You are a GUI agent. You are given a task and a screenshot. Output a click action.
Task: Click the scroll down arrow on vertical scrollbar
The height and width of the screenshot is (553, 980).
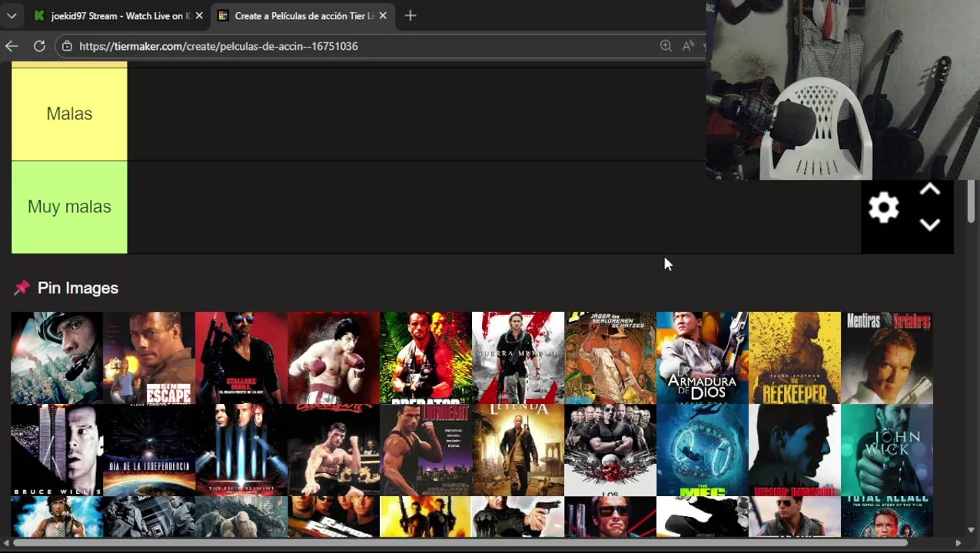[972, 530]
